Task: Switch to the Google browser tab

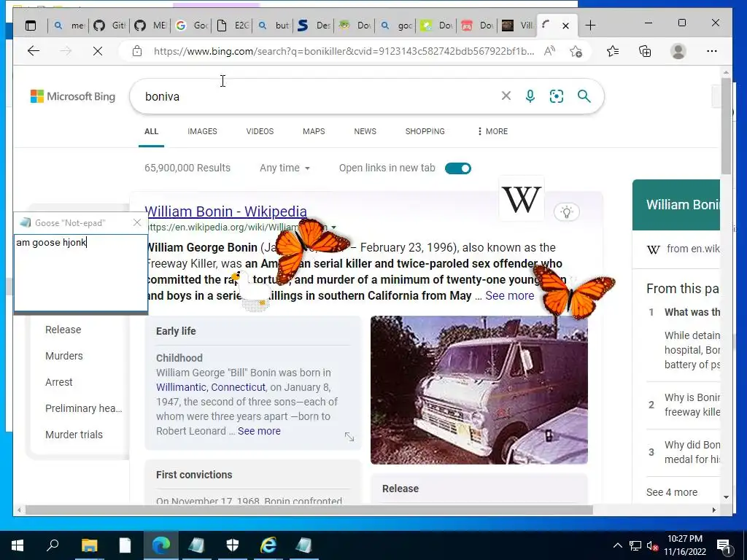Action: coord(192,26)
